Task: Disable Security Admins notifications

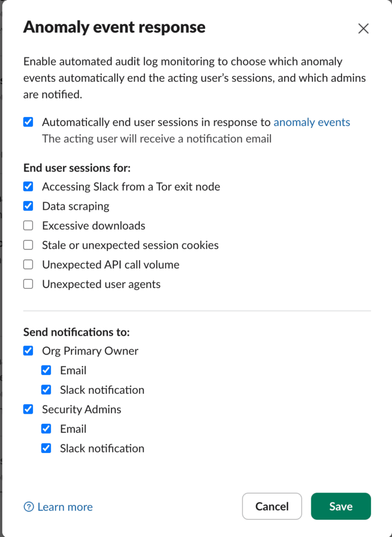Action: pyautogui.click(x=28, y=409)
